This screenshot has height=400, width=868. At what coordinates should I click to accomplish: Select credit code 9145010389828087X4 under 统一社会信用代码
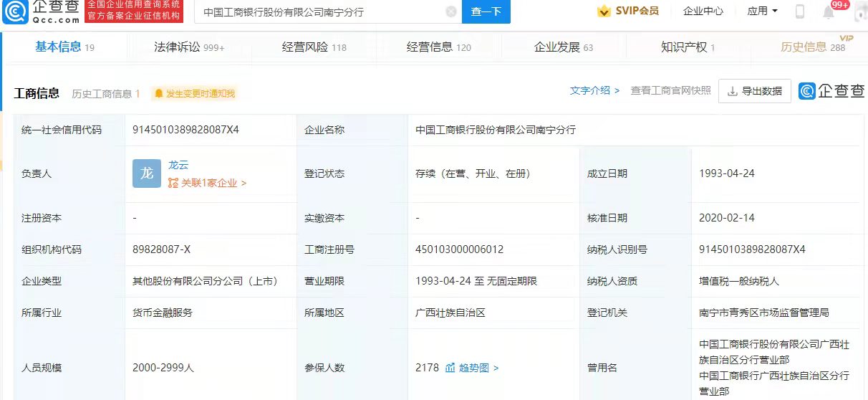coord(185,130)
